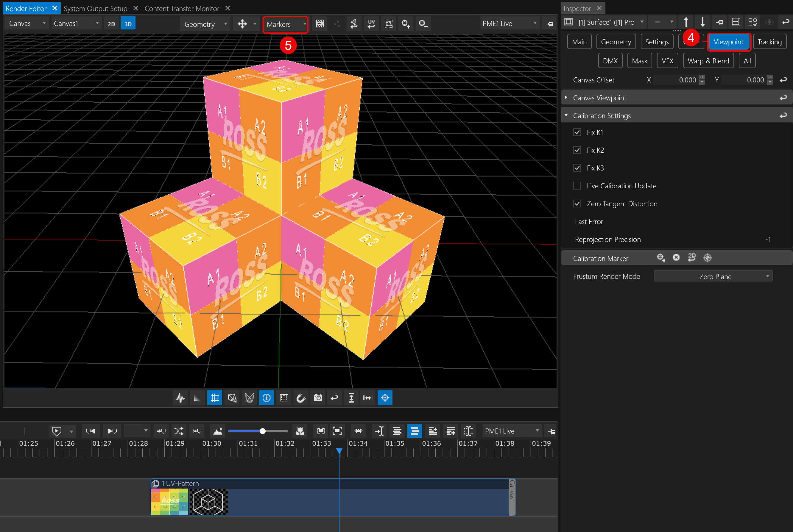The image size is (793, 532).
Task: Open the Geometry tab in Inspector
Action: pos(616,42)
